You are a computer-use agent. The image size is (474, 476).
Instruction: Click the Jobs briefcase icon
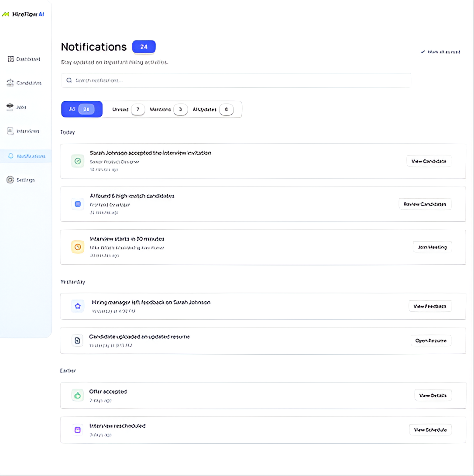tap(10, 107)
